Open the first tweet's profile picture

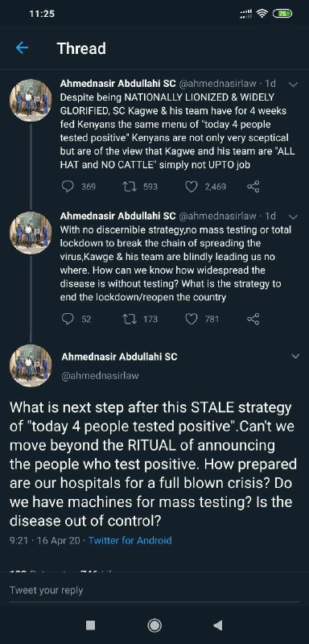click(31, 101)
